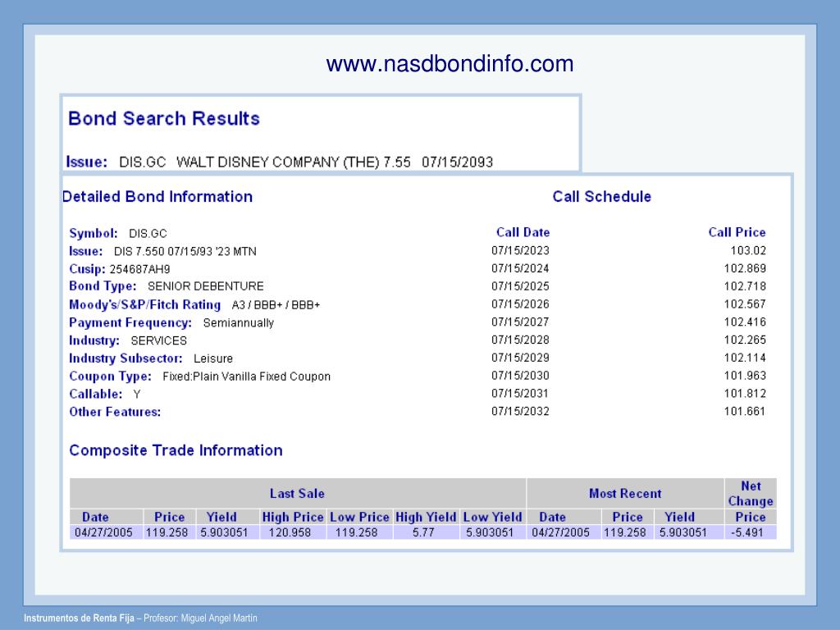Click payment frequency Semiannually

pos(239,322)
